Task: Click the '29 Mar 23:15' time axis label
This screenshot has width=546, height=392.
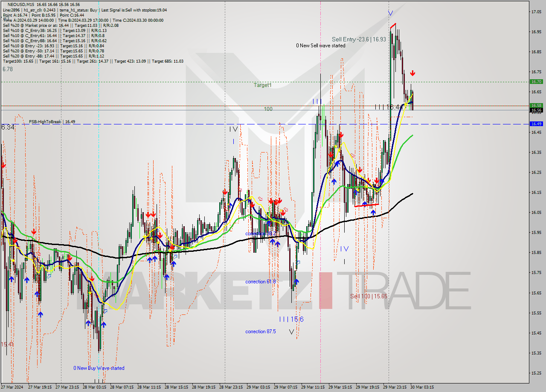Action: (395, 387)
